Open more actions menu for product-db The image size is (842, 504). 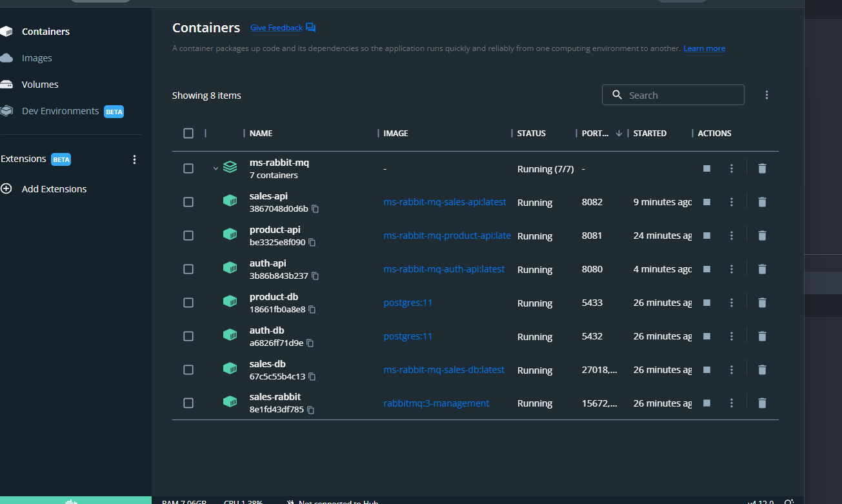pyautogui.click(x=732, y=303)
